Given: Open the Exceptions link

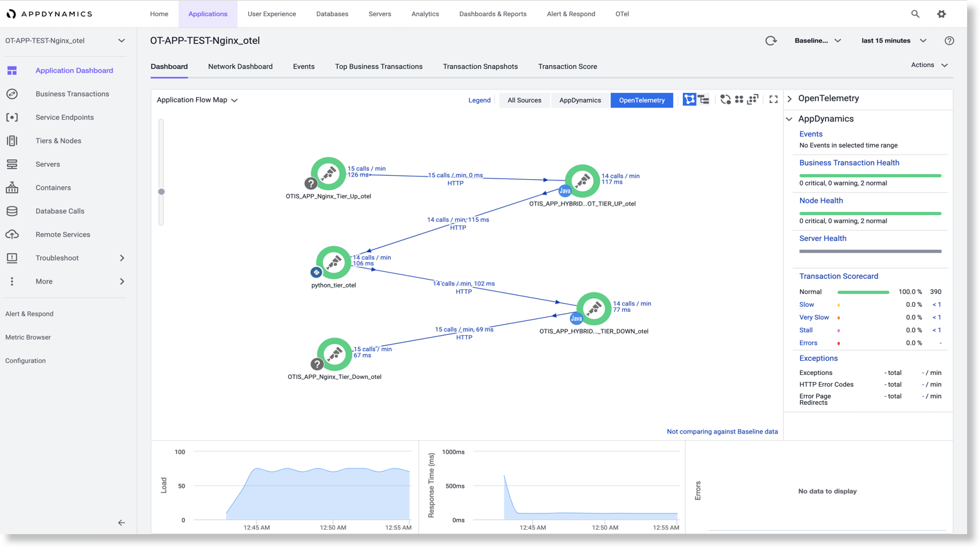Looking at the screenshot, I should point(818,358).
